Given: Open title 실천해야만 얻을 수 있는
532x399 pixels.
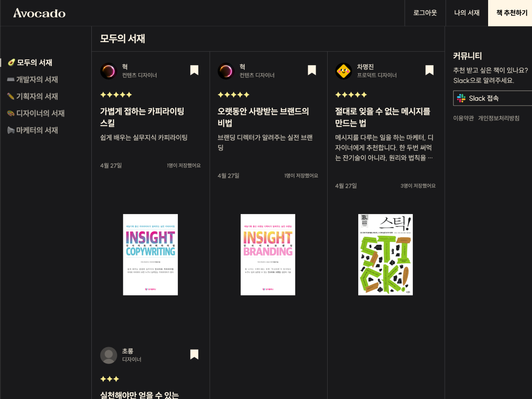Looking at the screenshot, I should (x=139, y=395).
